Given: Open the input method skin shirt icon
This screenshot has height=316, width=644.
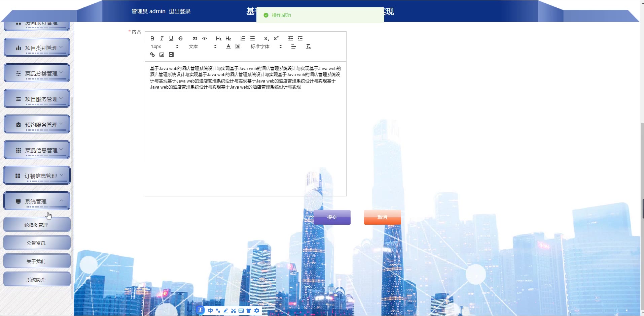Looking at the screenshot, I should click(x=249, y=311).
